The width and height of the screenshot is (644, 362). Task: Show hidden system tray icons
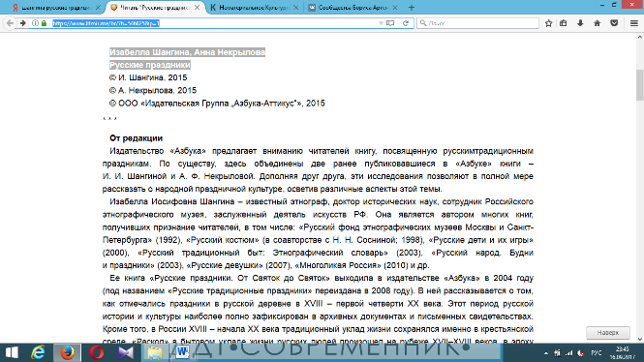[546, 353]
